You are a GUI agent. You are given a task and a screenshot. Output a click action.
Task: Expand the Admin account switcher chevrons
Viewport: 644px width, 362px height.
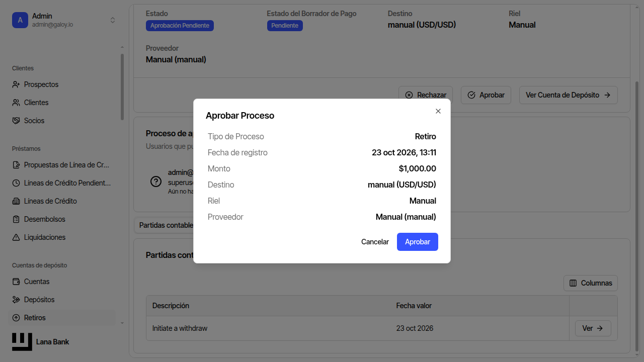pyautogui.click(x=113, y=20)
